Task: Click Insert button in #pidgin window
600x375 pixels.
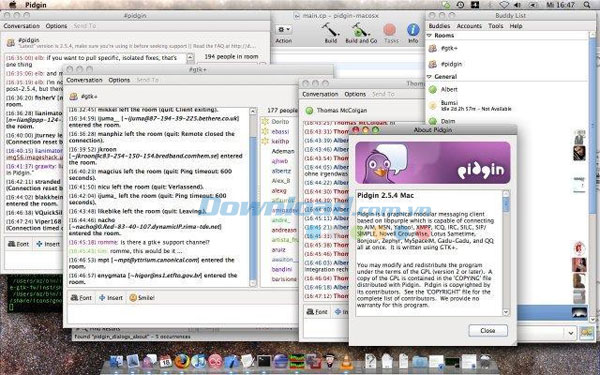Action: (48, 244)
